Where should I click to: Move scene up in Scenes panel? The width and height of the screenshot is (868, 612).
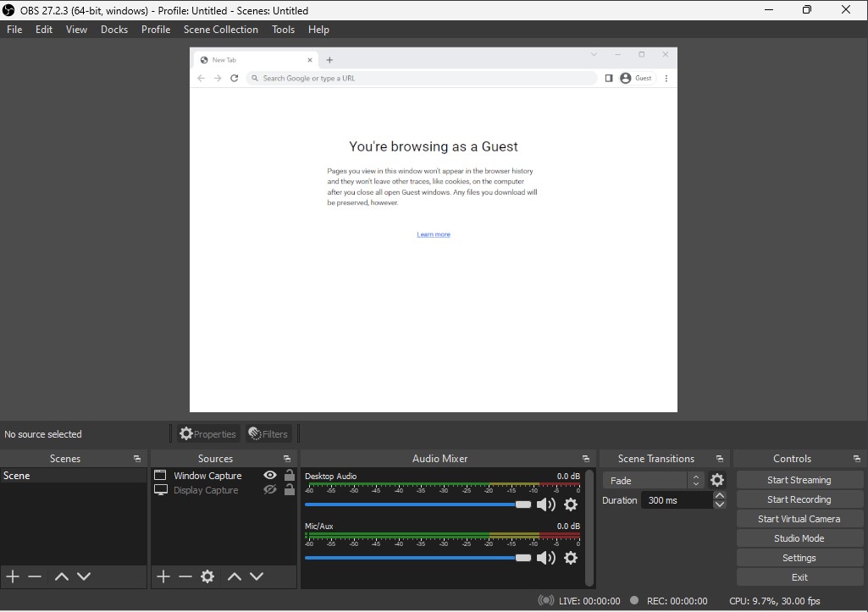62,576
